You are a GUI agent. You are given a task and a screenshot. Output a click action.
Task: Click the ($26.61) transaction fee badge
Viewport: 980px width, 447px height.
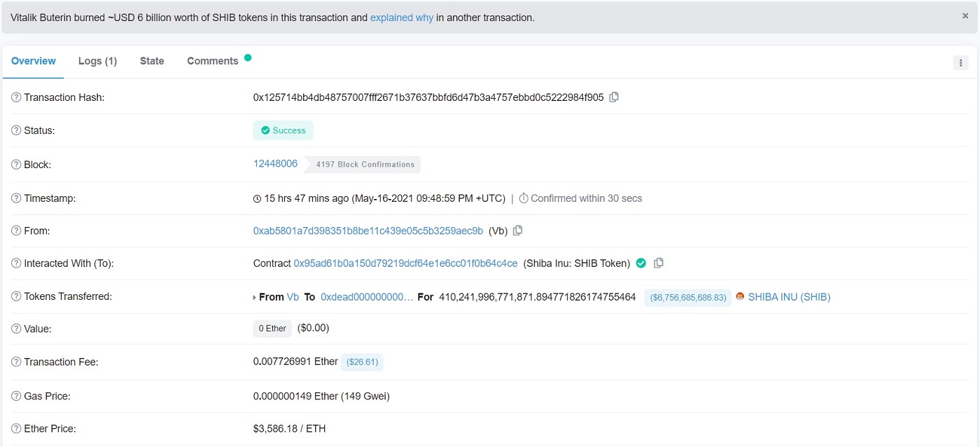[x=363, y=362]
